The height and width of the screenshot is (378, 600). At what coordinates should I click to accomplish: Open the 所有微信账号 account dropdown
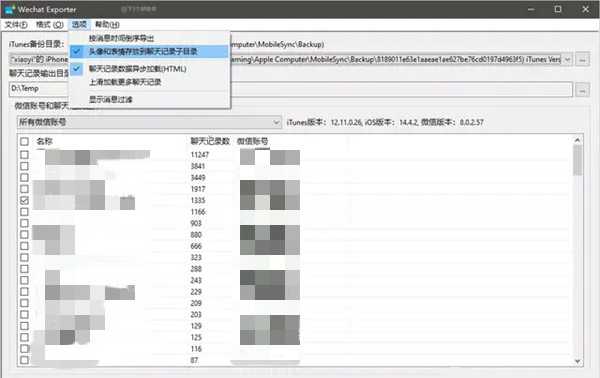[149, 122]
